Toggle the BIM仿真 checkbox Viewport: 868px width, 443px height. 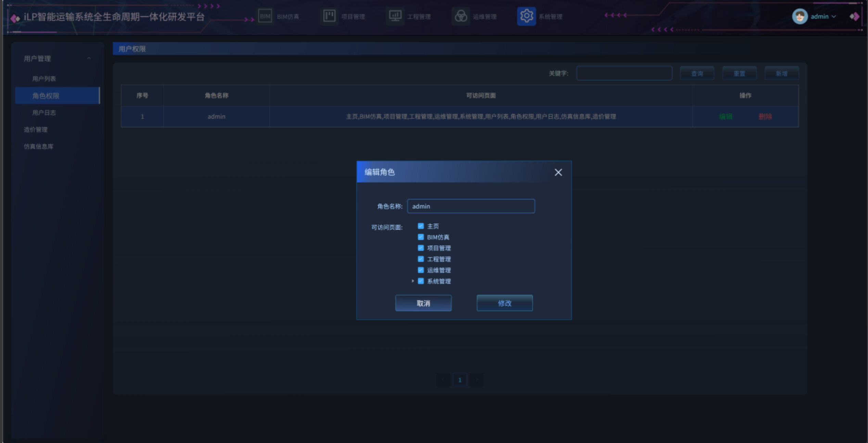421,237
